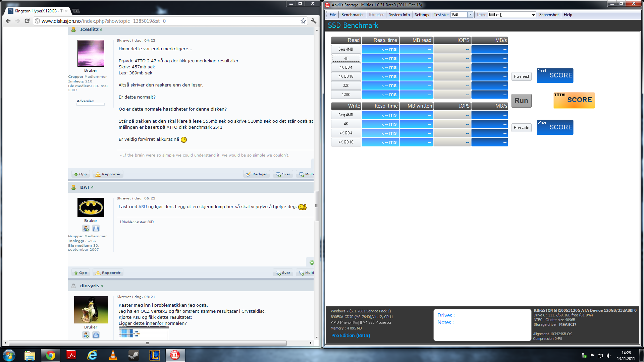644x362 pixels.
Task: Click the vertical scrollbar thumb in Chrome
Action: 316,206
